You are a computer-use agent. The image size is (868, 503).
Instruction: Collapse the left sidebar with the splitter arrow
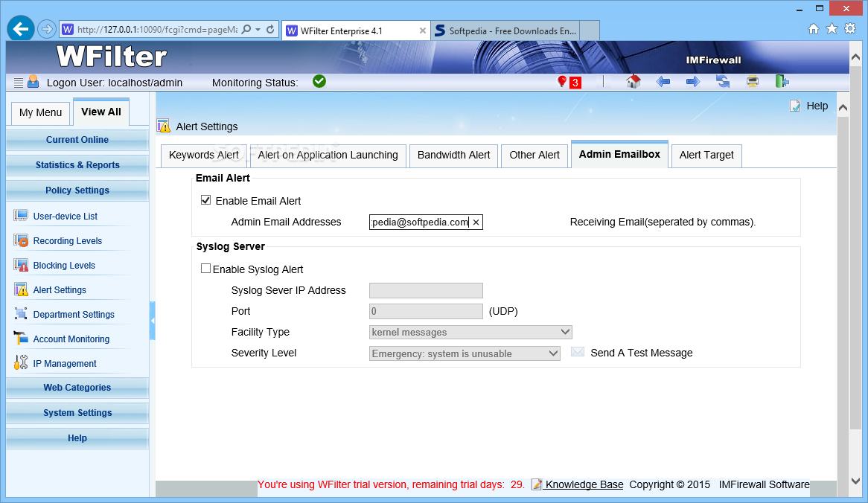[x=153, y=321]
